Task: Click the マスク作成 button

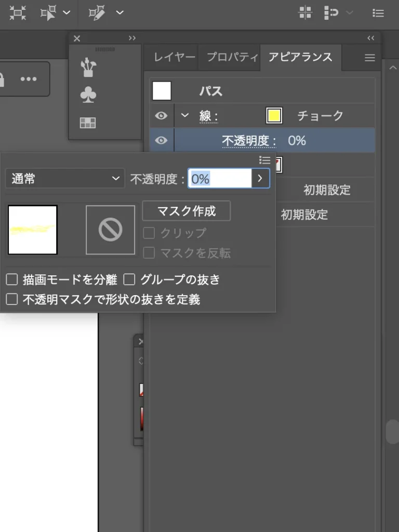Action: (x=186, y=211)
